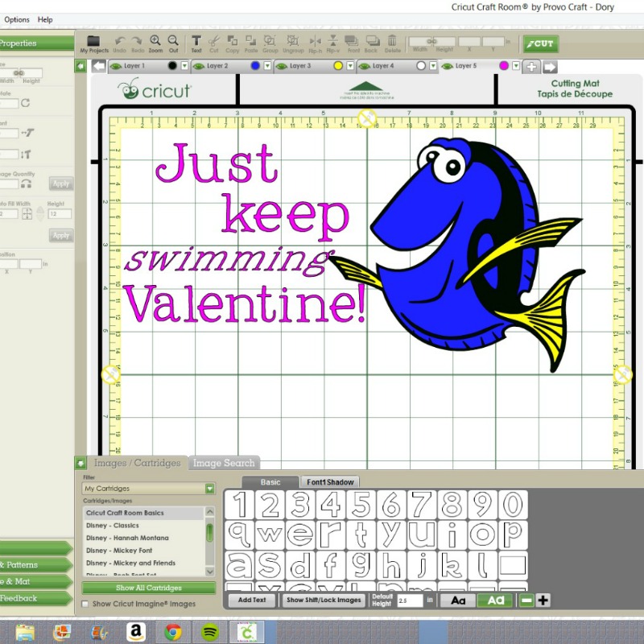Click the letter 'a' keypad image
Screen dimensions: 644x644
[239, 565]
